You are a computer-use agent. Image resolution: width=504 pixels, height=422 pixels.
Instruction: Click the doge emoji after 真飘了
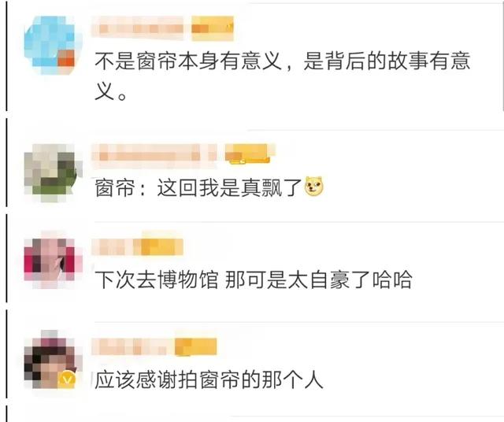[x=314, y=187]
